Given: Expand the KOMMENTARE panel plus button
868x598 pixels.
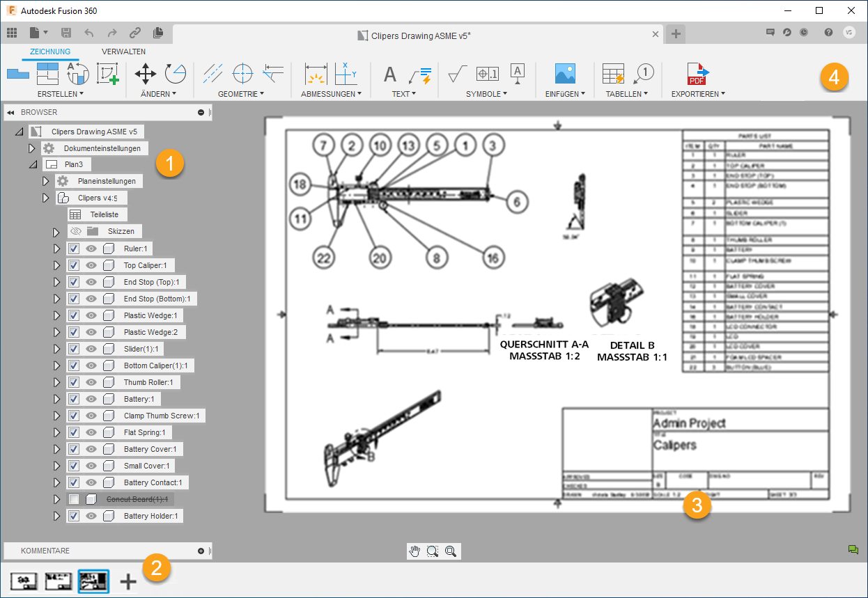Looking at the screenshot, I should click(x=201, y=551).
